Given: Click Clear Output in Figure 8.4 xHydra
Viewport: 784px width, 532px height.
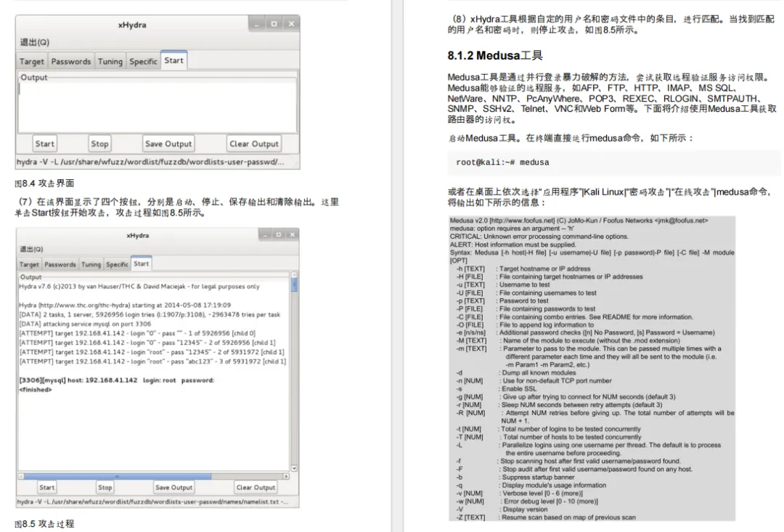Looking at the screenshot, I should click(254, 144).
